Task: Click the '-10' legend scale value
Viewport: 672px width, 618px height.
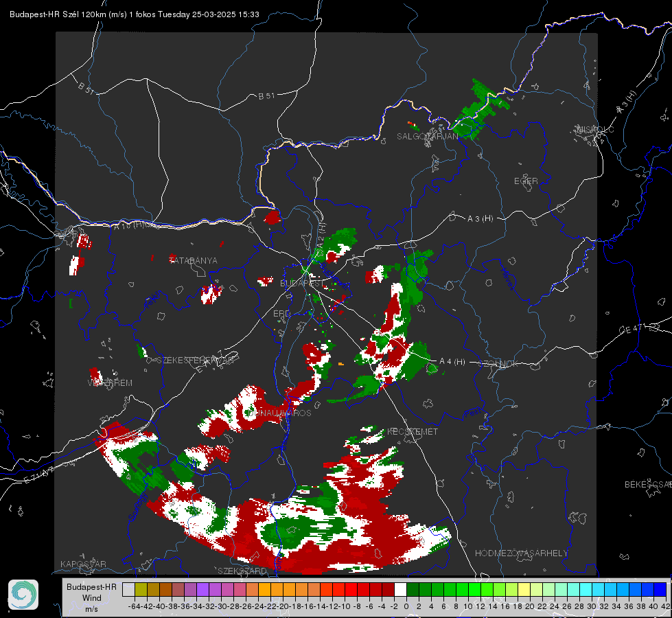Action: [345, 606]
